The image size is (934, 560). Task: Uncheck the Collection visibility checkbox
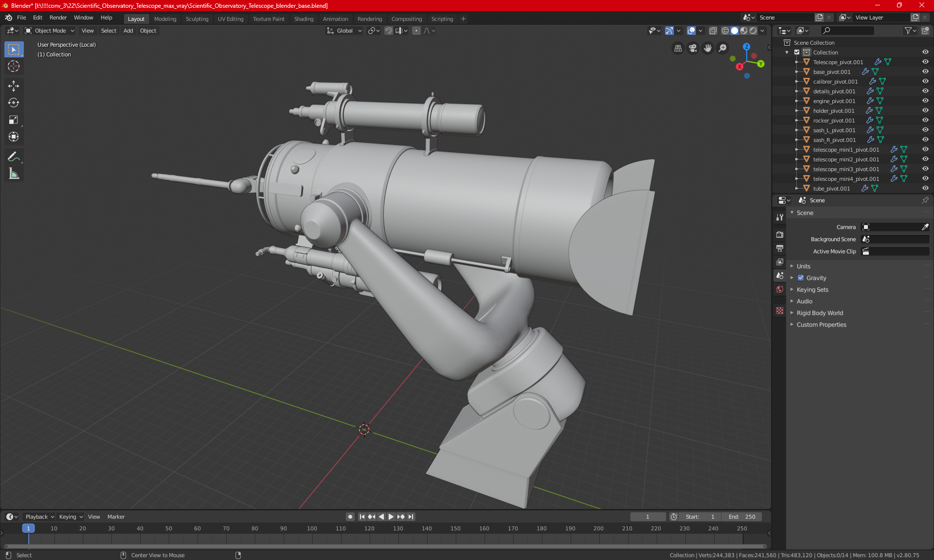point(797,52)
